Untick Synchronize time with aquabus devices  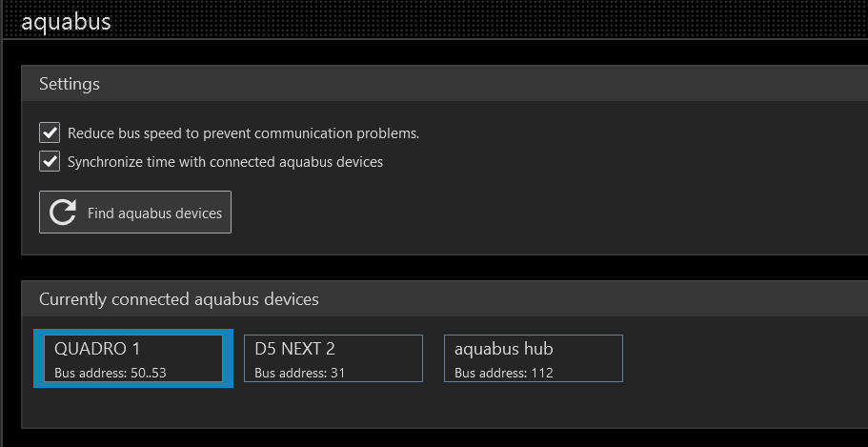[50, 162]
